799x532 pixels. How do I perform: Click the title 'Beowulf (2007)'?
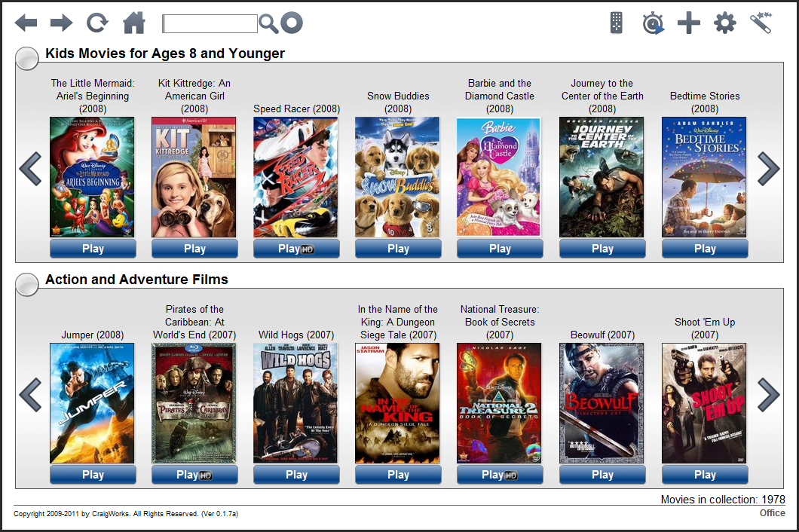click(602, 335)
